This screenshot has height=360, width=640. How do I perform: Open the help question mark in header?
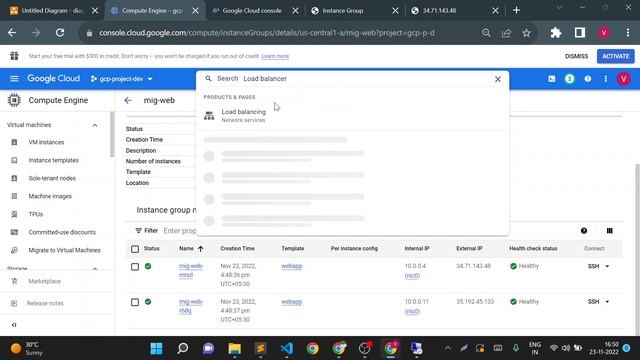pos(587,79)
